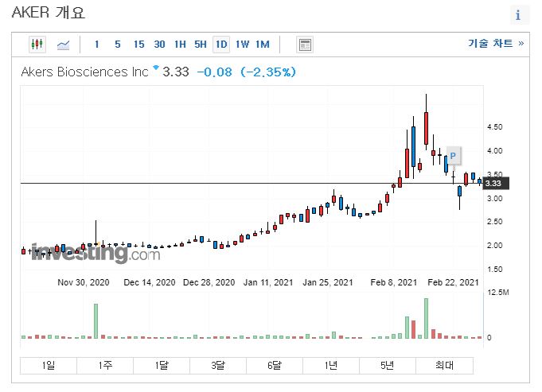Click the 12.5M volume axis label
Image resolution: width=542 pixels, height=392 pixels.
[498, 293]
